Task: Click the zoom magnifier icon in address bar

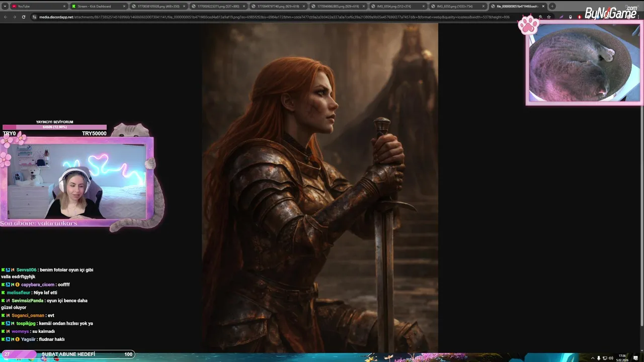Action: tap(540, 17)
